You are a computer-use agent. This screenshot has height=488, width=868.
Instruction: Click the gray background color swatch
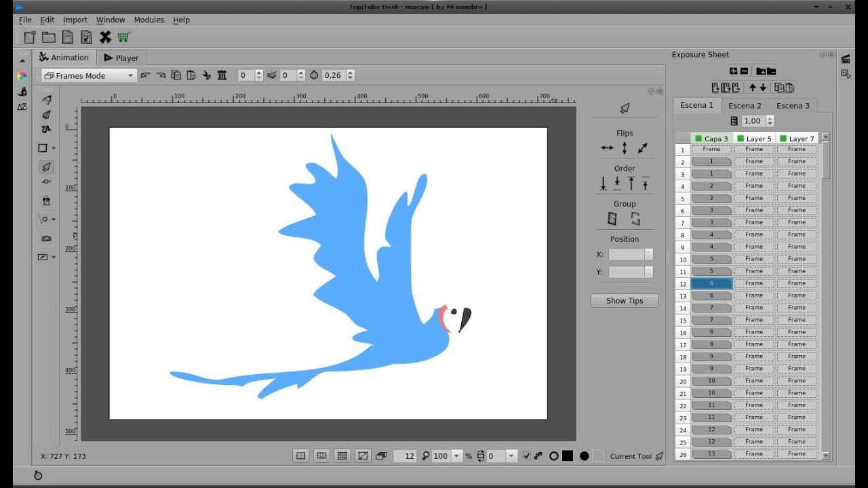[597, 456]
